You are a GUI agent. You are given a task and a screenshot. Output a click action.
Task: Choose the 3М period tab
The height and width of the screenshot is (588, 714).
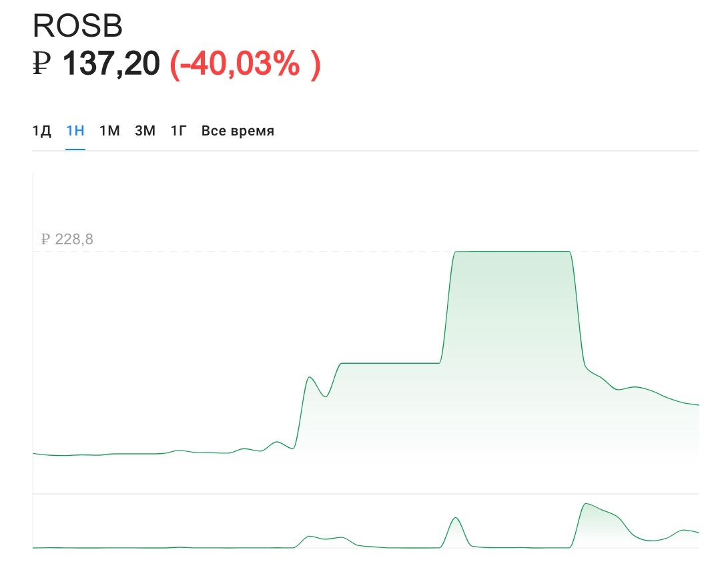click(145, 131)
